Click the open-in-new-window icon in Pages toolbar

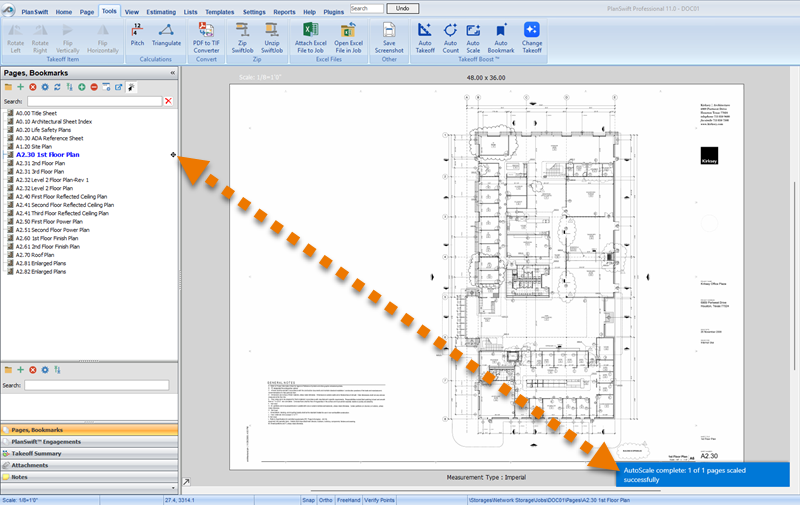(118, 87)
